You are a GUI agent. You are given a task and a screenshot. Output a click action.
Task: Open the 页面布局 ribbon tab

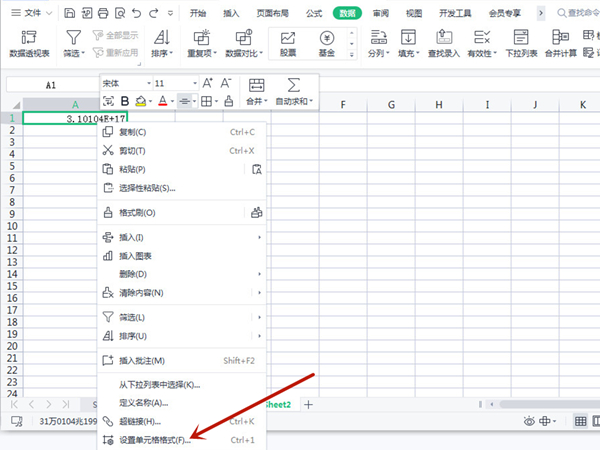[272, 13]
